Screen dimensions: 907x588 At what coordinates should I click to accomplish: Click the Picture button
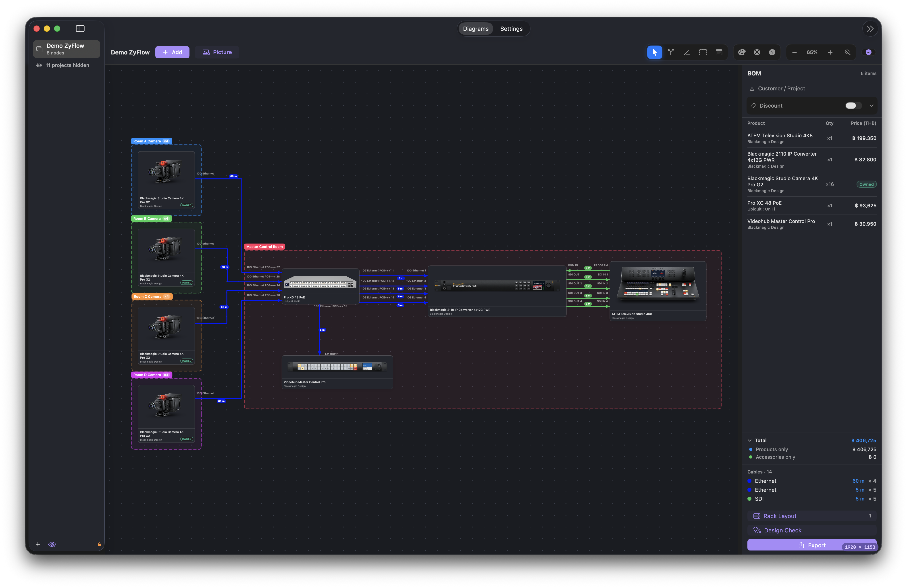tap(217, 52)
